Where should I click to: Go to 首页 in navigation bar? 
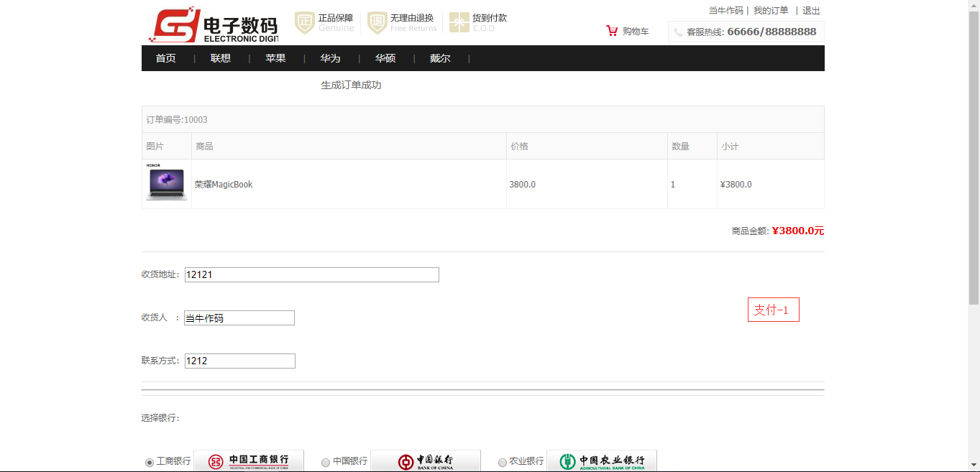click(166, 58)
